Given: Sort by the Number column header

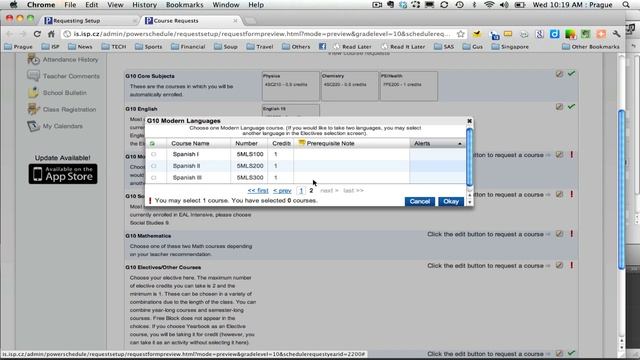Looking at the screenshot, I should click(x=247, y=144).
